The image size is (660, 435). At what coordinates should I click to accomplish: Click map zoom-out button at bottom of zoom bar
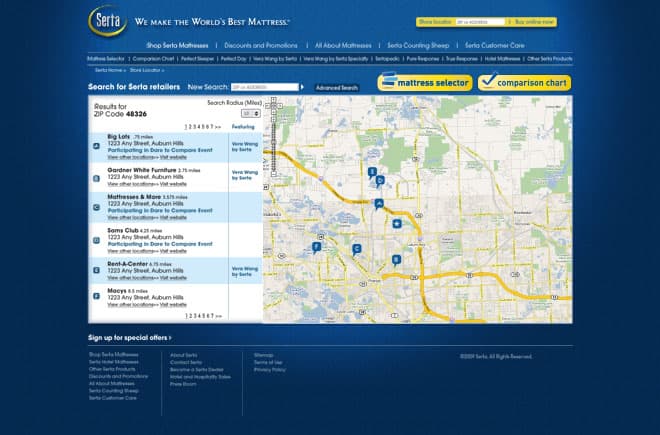coord(274,173)
